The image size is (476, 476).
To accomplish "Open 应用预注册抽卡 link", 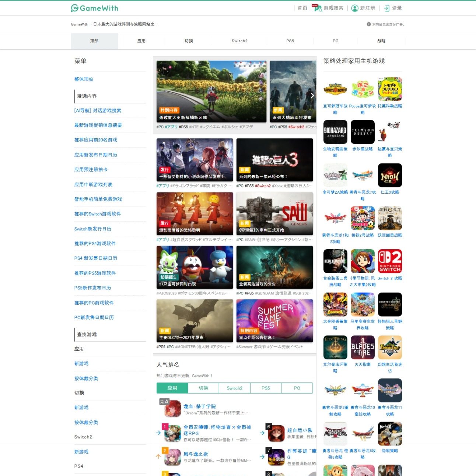I will click(x=91, y=169).
